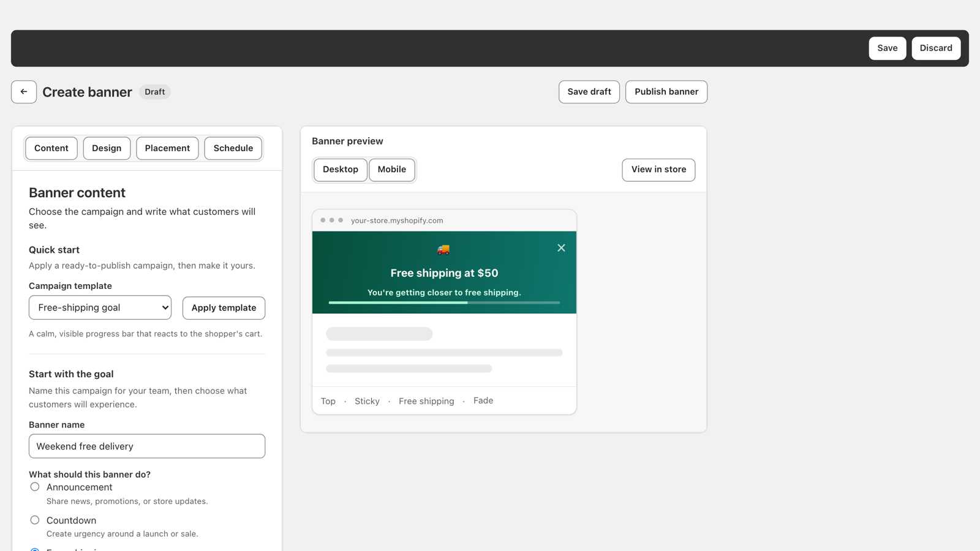The height and width of the screenshot is (551, 980).
Task: Click 'You're getting closer to free shipping.' text
Action: pos(444,293)
